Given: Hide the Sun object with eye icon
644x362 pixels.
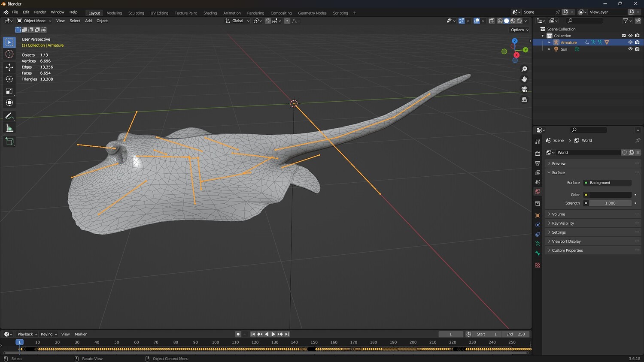Looking at the screenshot, I should tap(630, 49).
